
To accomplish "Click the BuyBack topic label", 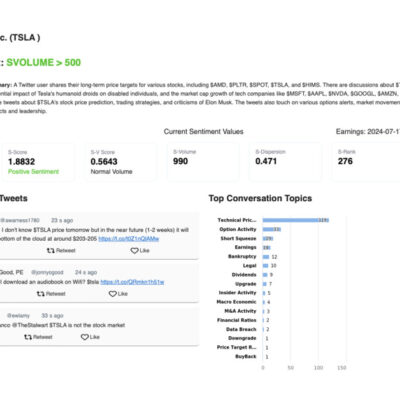I will (x=246, y=357).
